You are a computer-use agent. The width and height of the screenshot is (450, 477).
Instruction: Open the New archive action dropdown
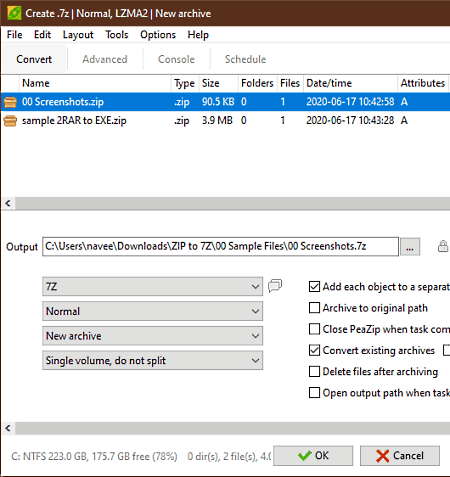pos(152,336)
